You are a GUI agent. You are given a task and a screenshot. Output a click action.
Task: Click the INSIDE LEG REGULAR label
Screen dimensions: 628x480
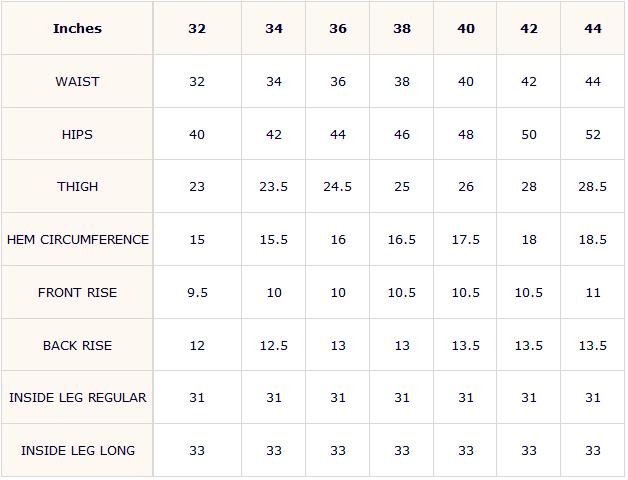tap(78, 397)
